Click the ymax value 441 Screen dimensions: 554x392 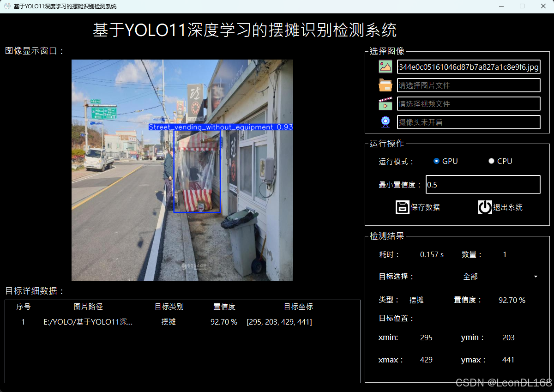point(508,360)
